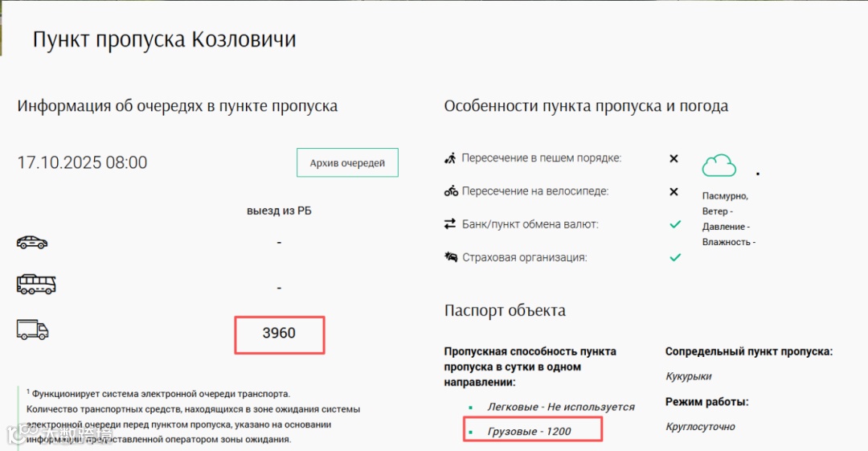Click the label Страховая организация

click(524, 257)
